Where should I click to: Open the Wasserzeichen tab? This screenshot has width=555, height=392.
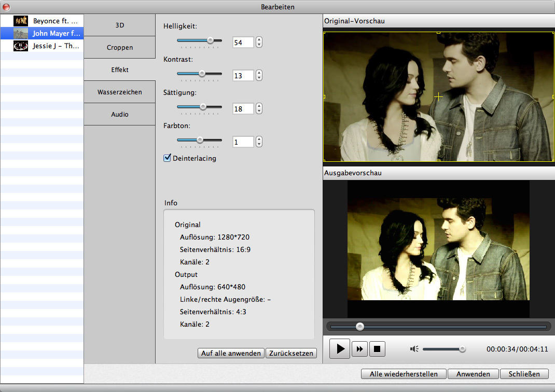tap(120, 92)
